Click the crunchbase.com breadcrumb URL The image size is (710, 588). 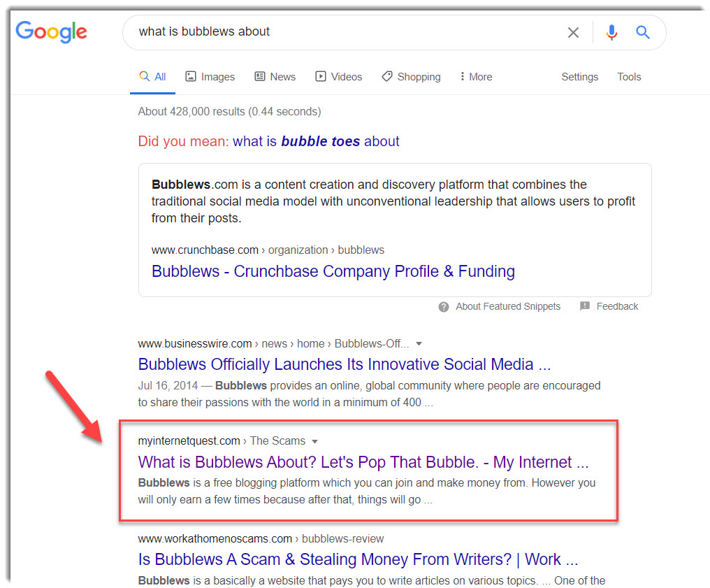(x=268, y=250)
